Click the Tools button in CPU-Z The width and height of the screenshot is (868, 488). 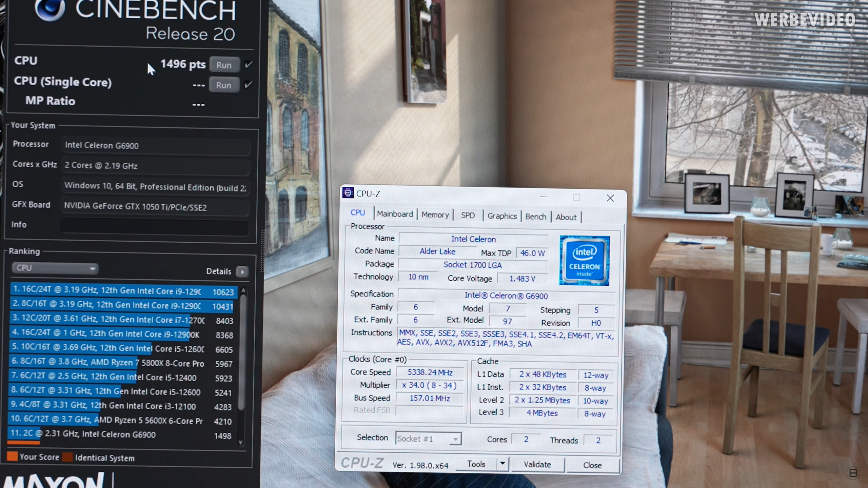pyautogui.click(x=476, y=464)
